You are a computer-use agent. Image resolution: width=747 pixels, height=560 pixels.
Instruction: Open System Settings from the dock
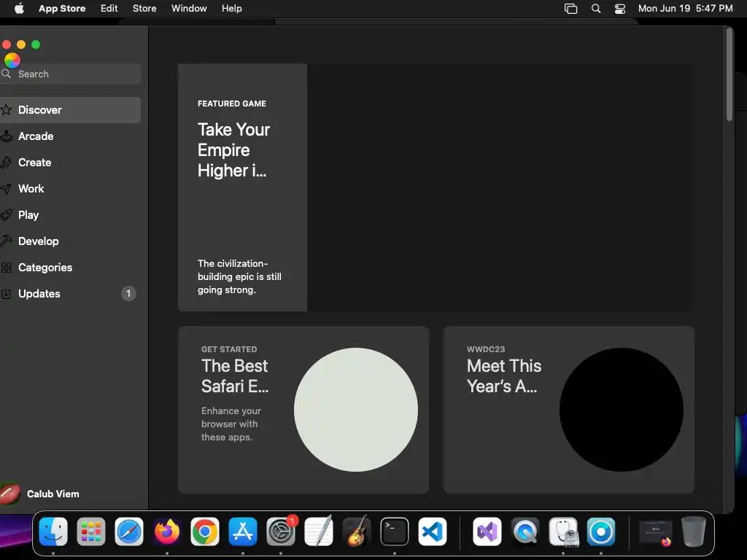click(281, 532)
